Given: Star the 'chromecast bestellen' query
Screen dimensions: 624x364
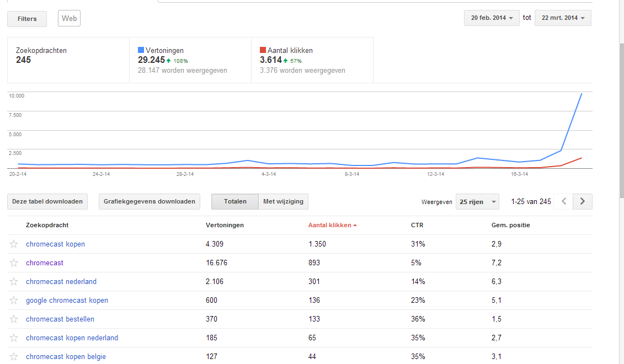Looking at the screenshot, I should (14, 319).
